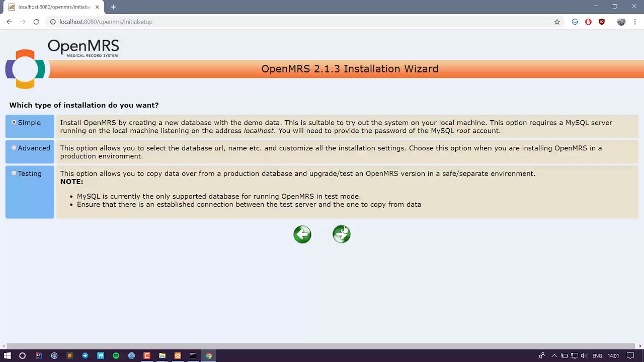Open Chrome menu with three dots
Viewport: 644px width, 362px height.
tap(635, 22)
